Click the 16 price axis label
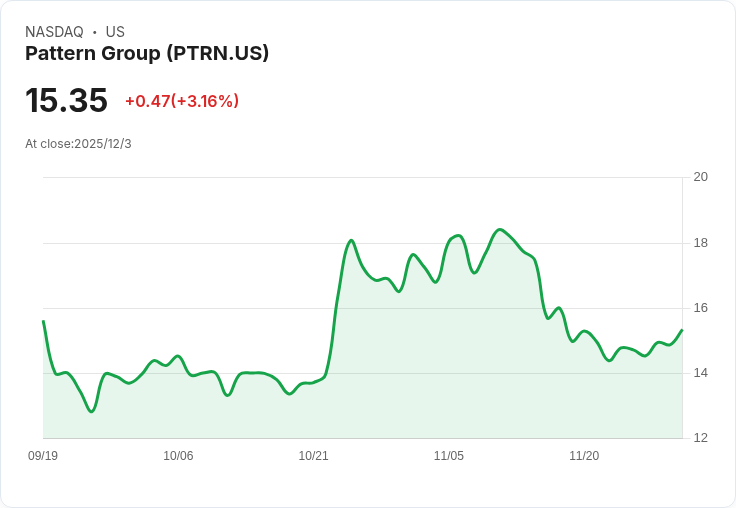 click(701, 308)
